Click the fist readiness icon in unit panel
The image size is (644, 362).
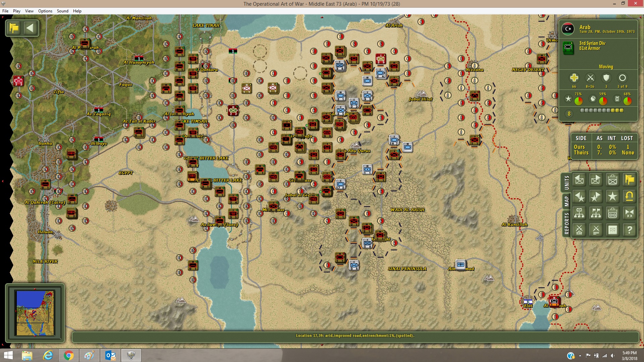tap(593, 99)
